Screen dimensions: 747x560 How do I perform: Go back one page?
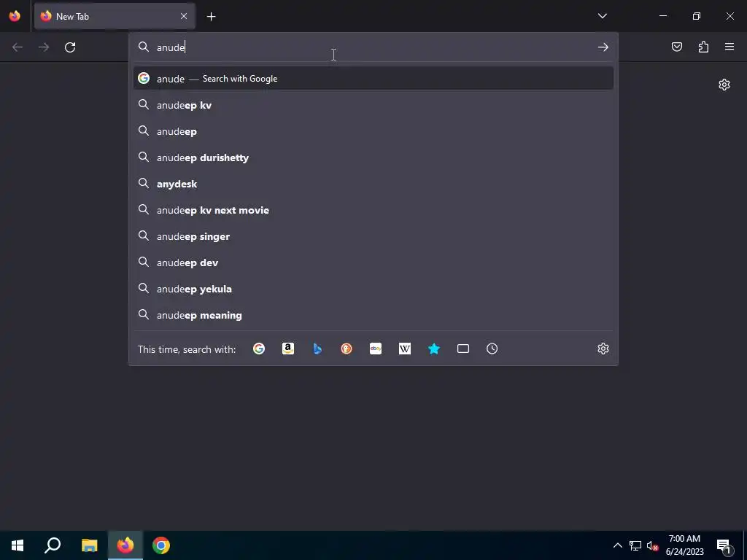point(18,47)
